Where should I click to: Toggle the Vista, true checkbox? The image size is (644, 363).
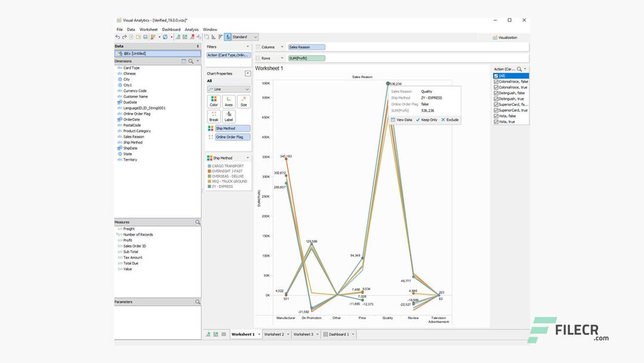pyautogui.click(x=496, y=121)
